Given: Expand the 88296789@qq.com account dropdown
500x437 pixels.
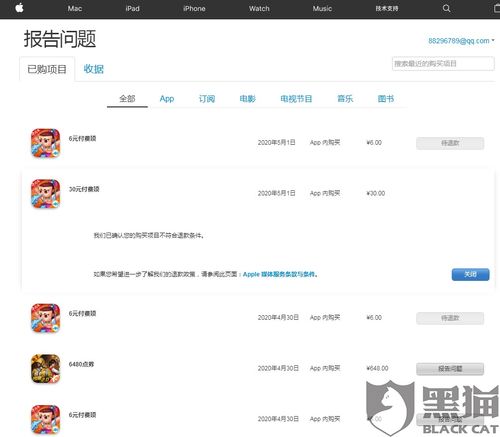Looking at the screenshot, I should coord(461,41).
